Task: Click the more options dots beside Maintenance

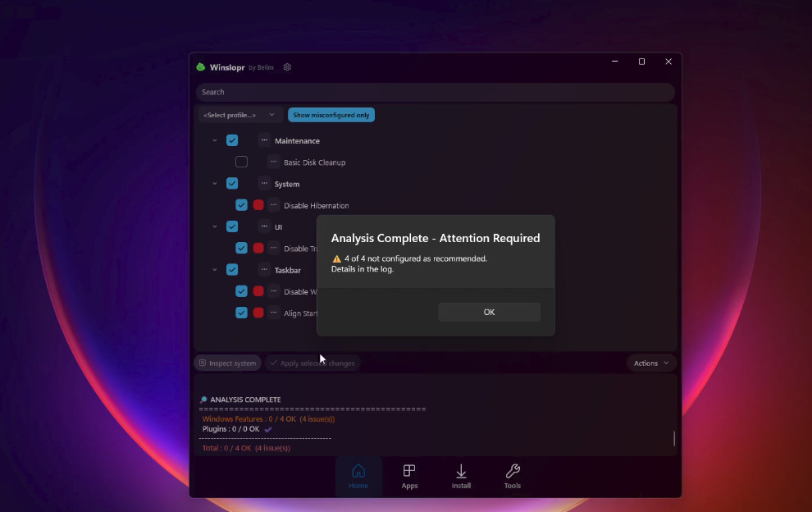Action: click(264, 140)
